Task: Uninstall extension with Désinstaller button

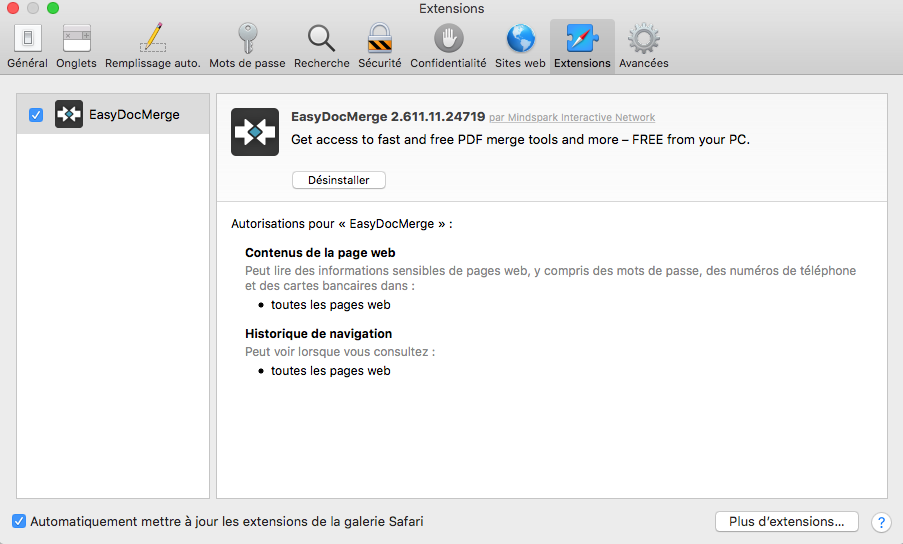Action: point(339,180)
